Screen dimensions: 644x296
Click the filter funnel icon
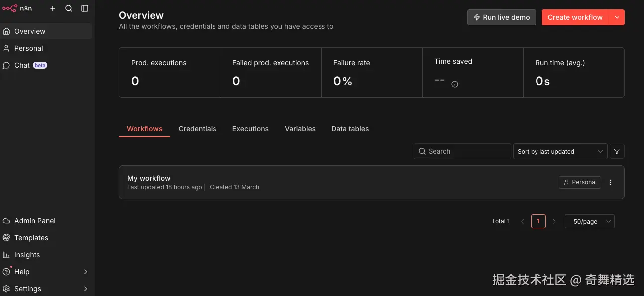tap(617, 151)
